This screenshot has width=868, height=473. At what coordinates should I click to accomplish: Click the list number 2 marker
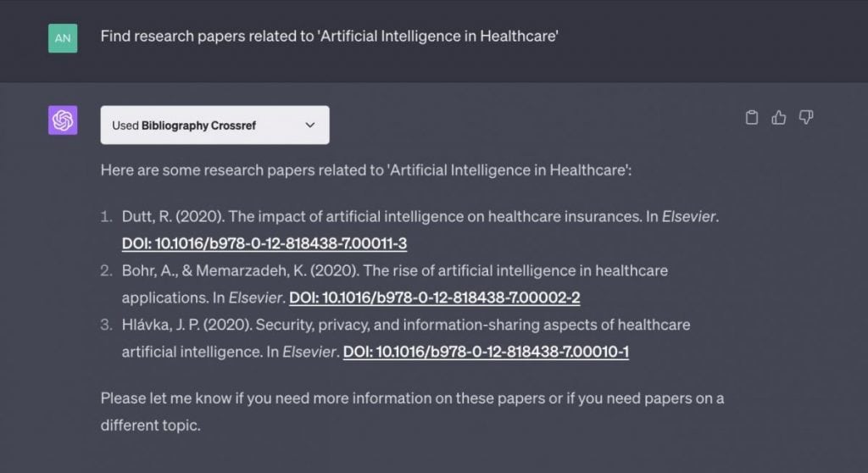[x=106, y=271]
